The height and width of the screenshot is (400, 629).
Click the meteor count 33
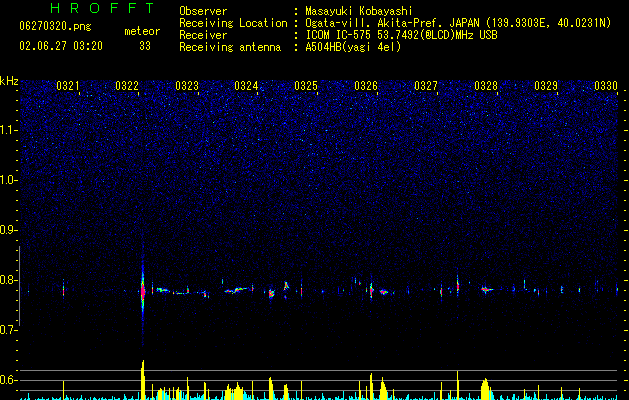145,46
